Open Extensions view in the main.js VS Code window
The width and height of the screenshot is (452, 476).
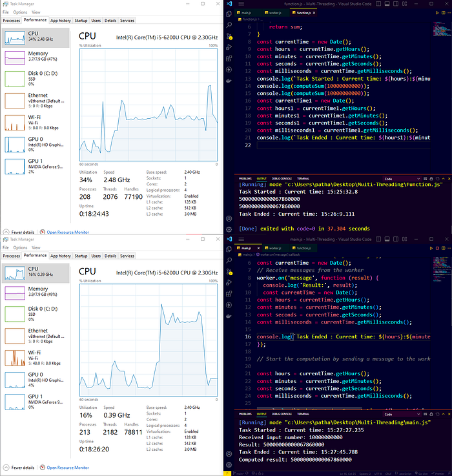click(x=229, y=294)
